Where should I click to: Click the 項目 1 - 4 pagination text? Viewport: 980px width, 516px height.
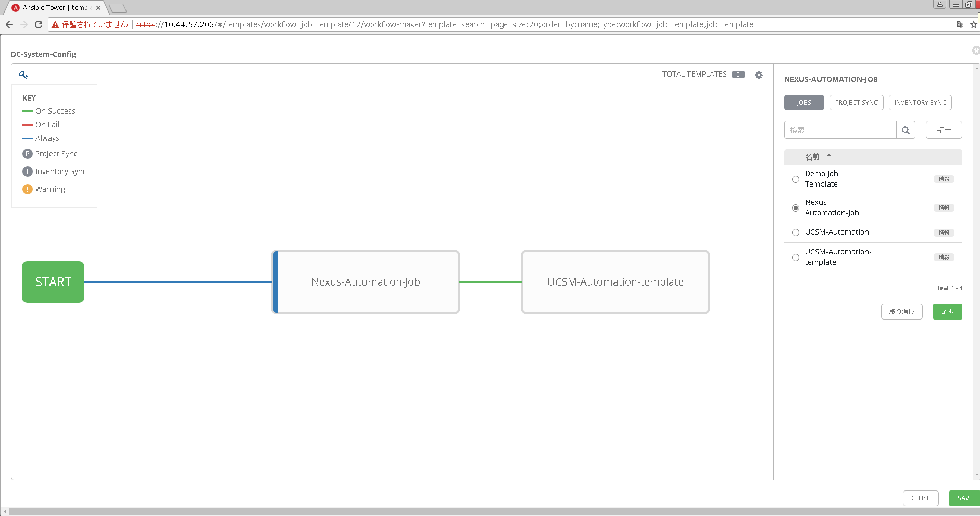[x=950, y=288]
